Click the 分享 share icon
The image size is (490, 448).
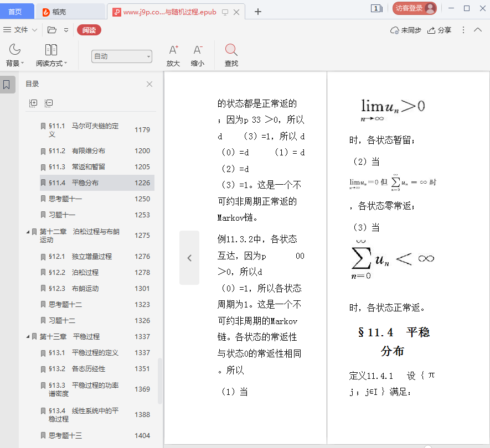[x=432, y=30]
